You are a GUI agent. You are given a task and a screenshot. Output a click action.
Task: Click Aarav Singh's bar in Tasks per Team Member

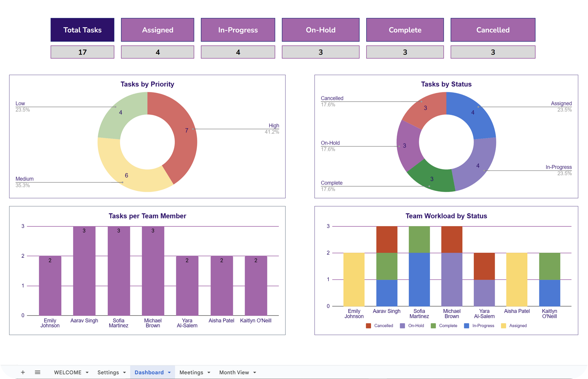coord(84,271)
